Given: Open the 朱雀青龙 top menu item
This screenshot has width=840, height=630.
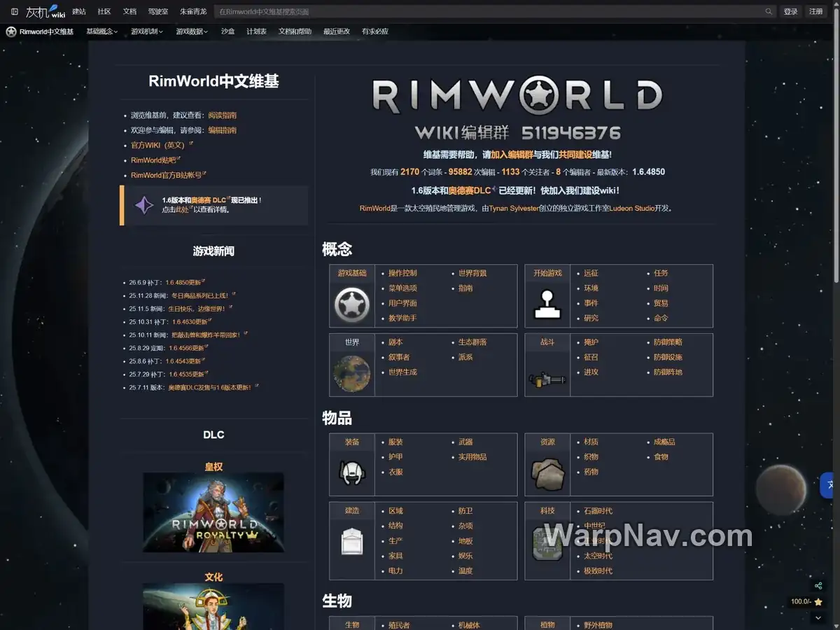Looking at the screenshot, I should click(x=193, y=11).
